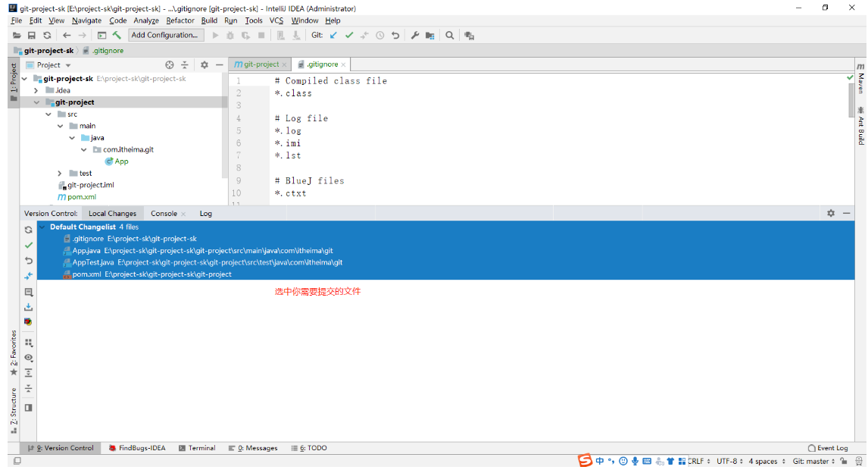Switch to the Log tab
Screen dimensions: 868x473
(206, 213)
